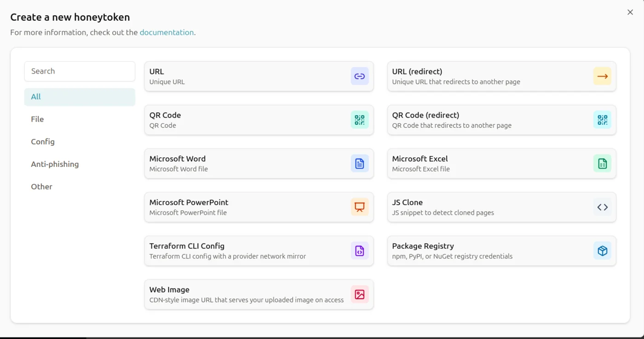Select 'QR Code that redirects to another page' text
The image size is (644, 339).
452,126
